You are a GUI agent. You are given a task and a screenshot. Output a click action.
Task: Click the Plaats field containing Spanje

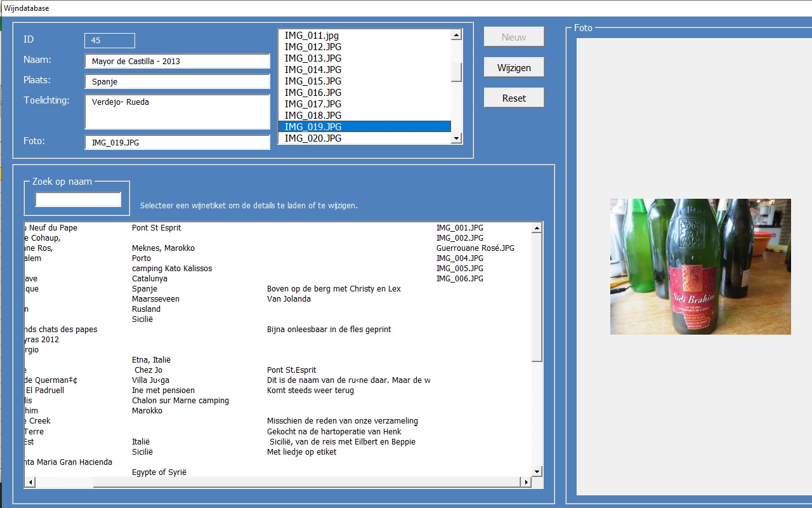click(178, 81)
